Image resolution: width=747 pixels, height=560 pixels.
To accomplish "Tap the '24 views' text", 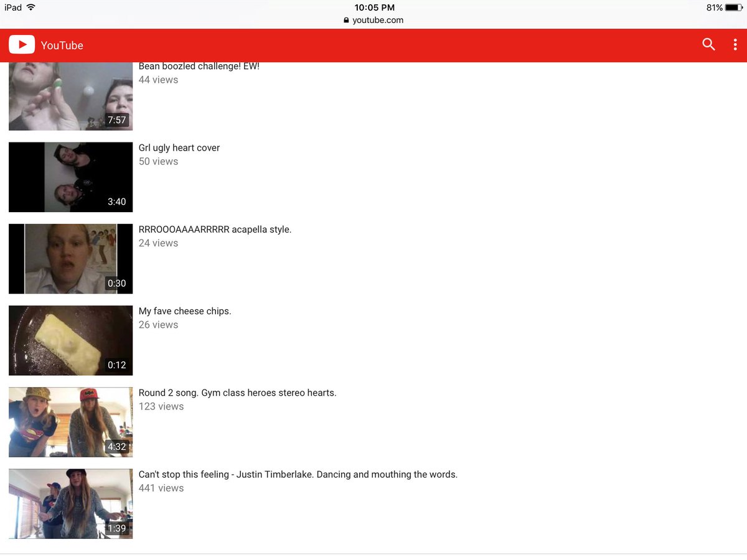I will (x=158, y=243).
